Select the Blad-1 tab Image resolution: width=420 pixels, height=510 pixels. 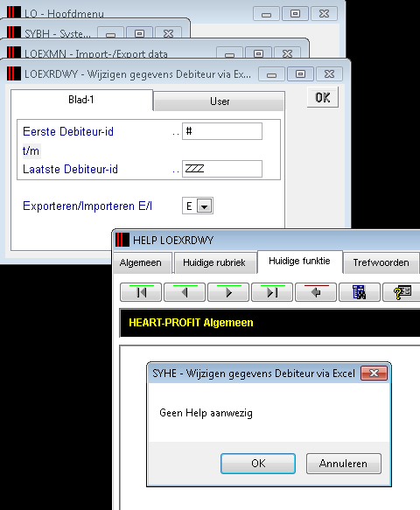coord(81,100)
